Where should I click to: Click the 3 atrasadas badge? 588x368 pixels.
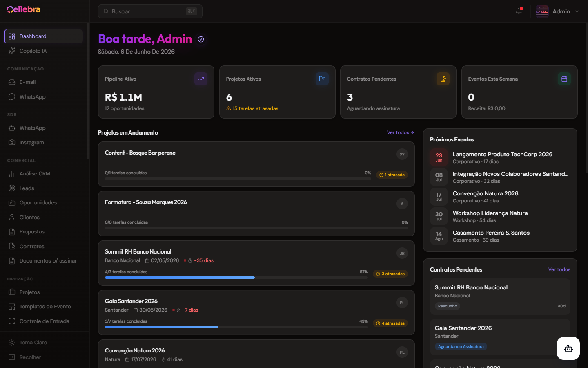tap(390, 274)
